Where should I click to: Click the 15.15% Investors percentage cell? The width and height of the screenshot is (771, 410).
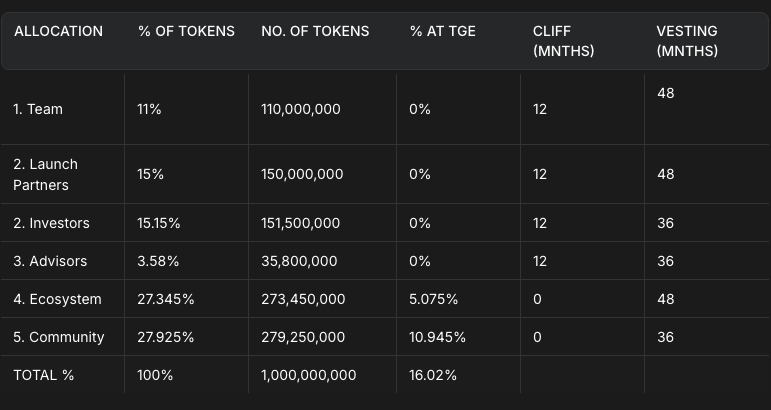(x=160, y=223)
